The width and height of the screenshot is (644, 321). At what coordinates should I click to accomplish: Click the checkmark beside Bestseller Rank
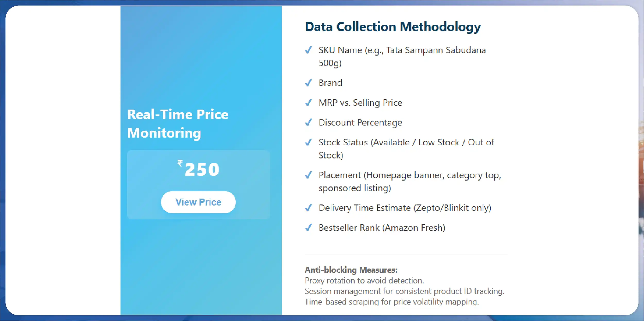(x=308, y=228)
